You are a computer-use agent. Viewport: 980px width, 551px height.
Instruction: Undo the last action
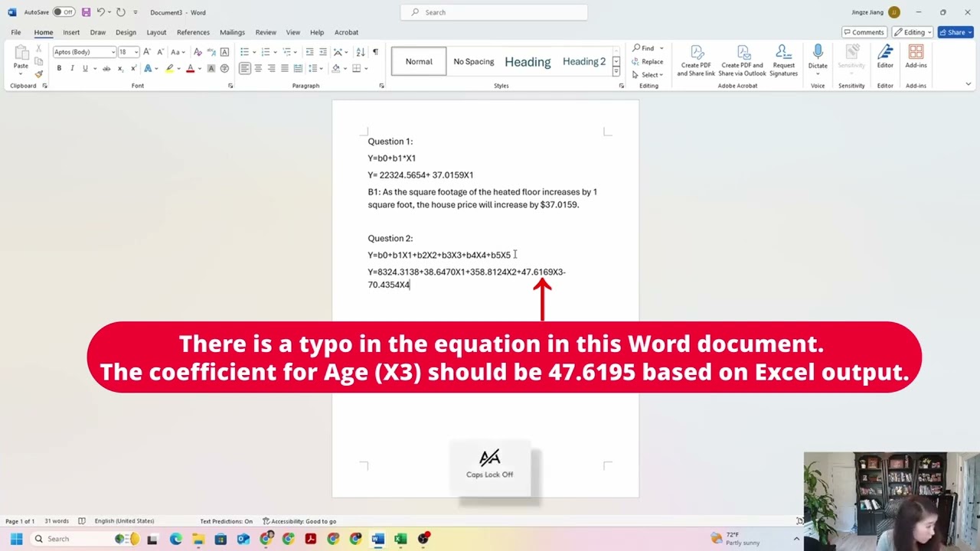[100, 12]
